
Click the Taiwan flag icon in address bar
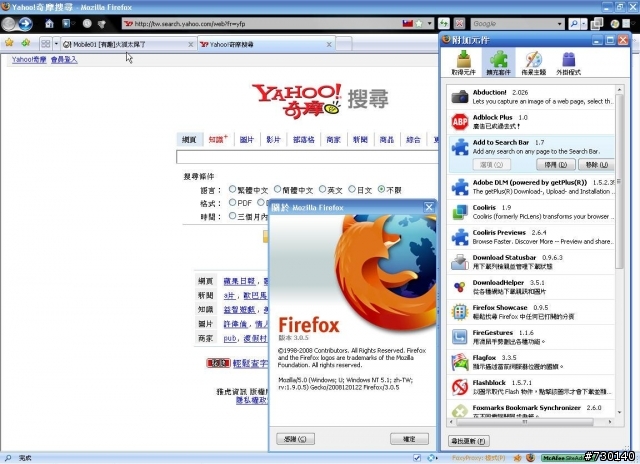[407, 24]
